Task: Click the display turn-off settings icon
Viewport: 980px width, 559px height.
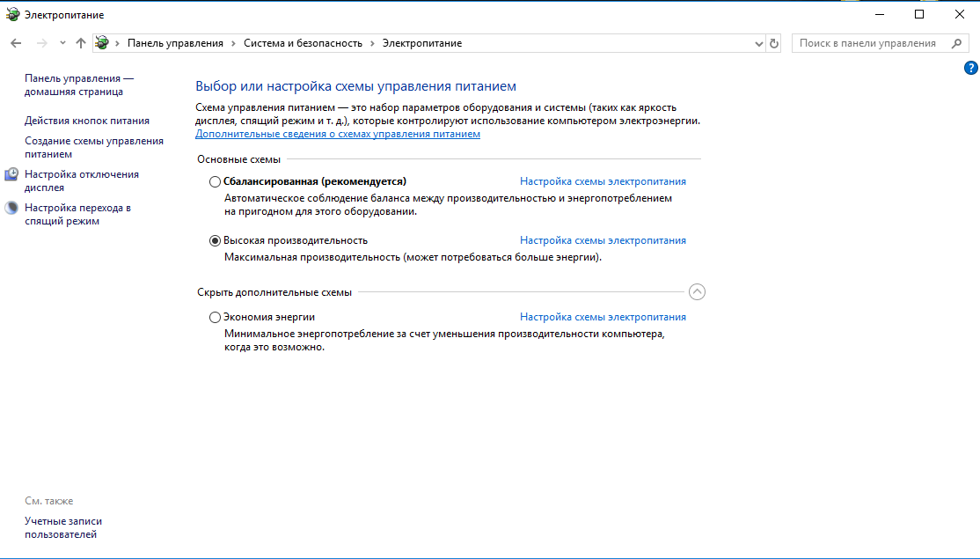Action: point(11,174)
